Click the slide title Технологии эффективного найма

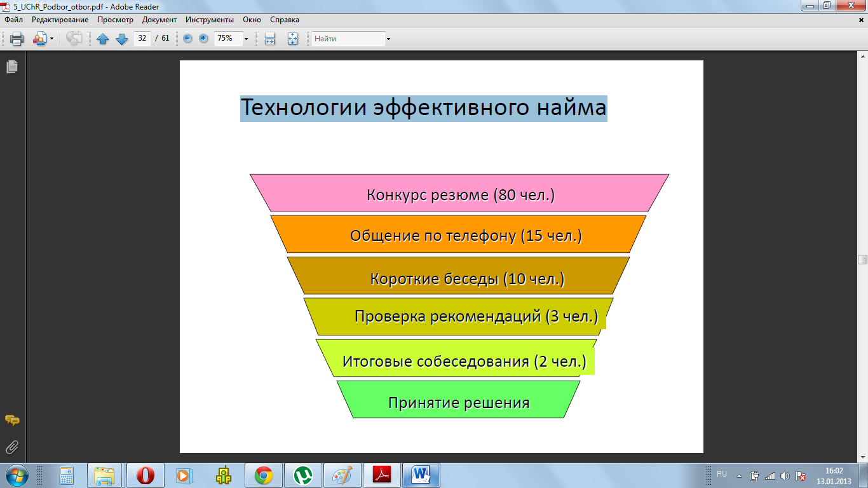coord(424,108)
